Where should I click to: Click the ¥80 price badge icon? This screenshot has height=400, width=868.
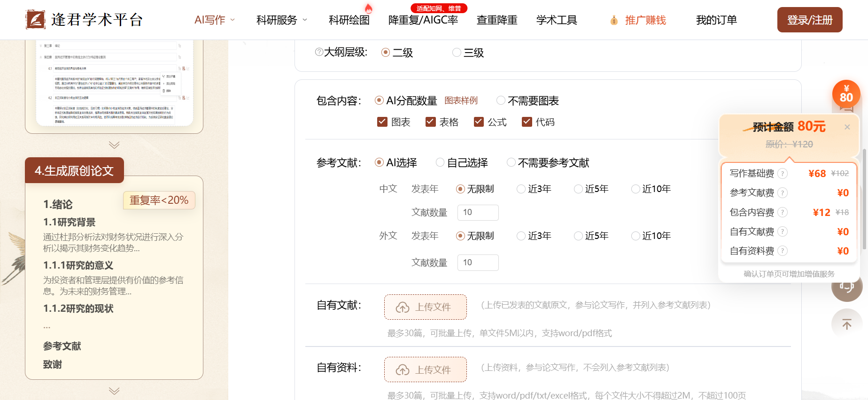click(846, 94)
